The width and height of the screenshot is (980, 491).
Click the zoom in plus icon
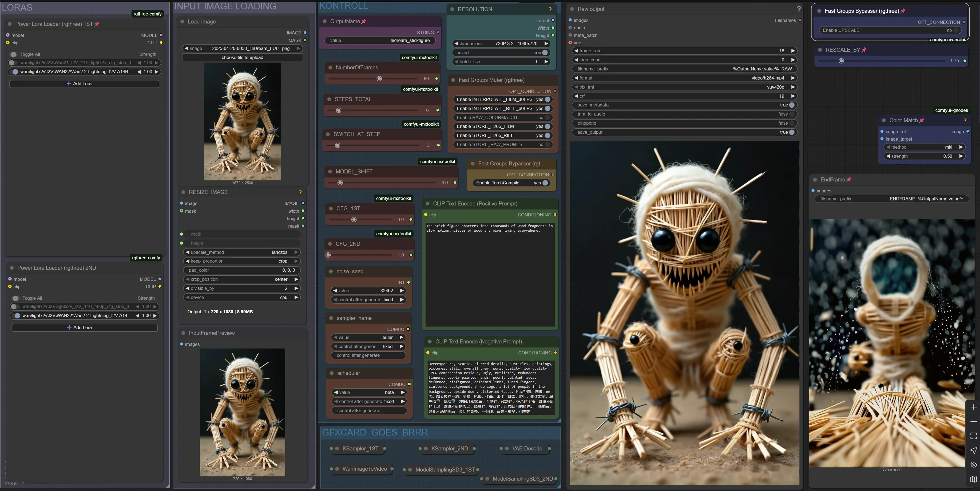click(973, 407)
